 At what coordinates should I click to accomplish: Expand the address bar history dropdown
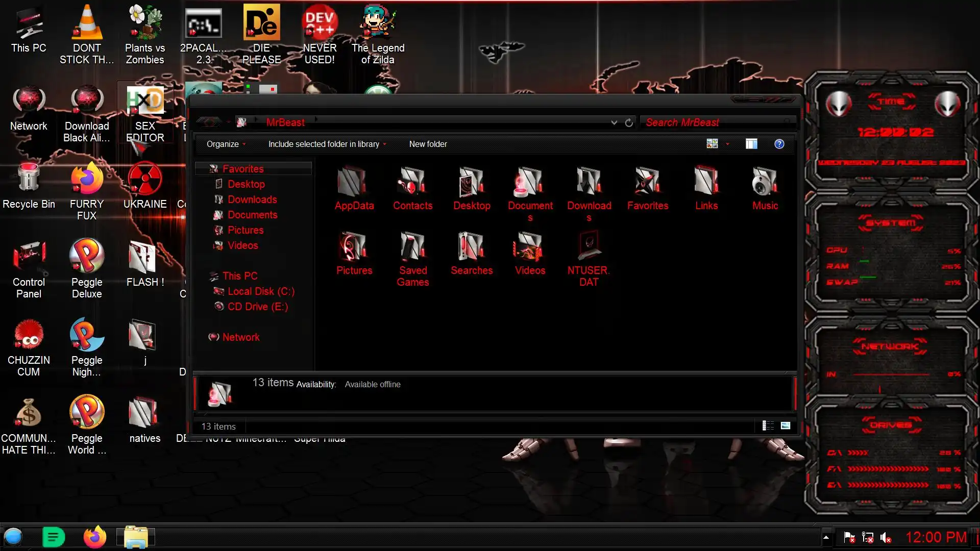614,123
